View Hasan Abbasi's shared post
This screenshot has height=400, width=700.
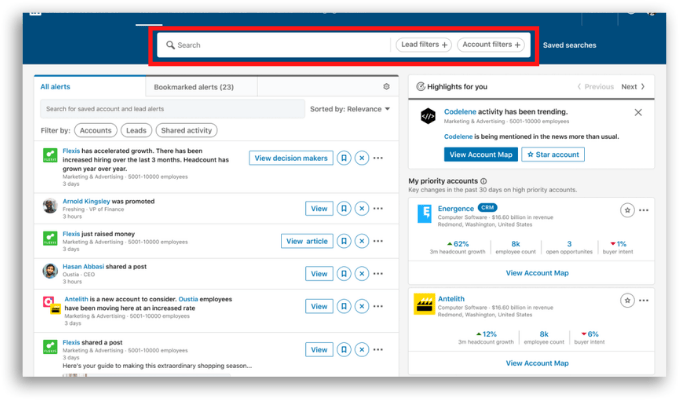[x=319, y=274]
